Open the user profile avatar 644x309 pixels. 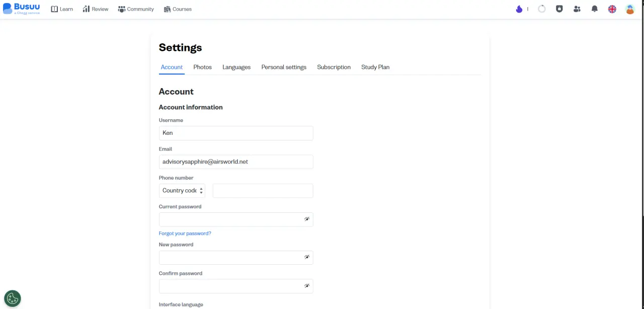(x=630, y=9)
